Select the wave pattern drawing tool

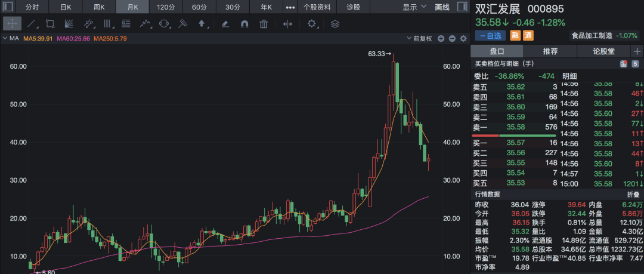(144, 24)
